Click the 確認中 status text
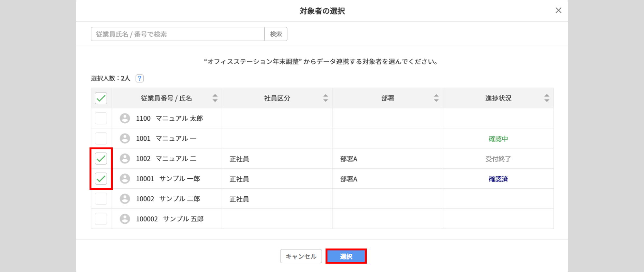Image resolution: width=644 pixels, height=272 pixels. tap(498, 139)
